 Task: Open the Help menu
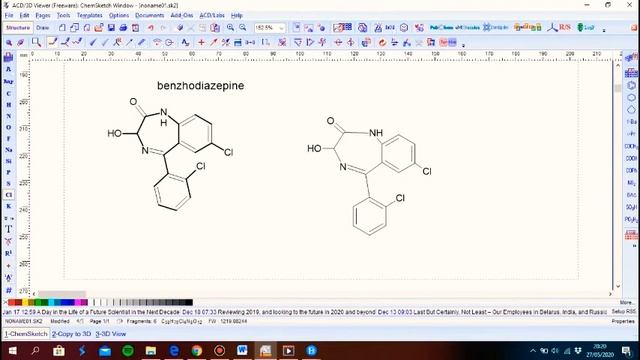(x=237, y=15)
